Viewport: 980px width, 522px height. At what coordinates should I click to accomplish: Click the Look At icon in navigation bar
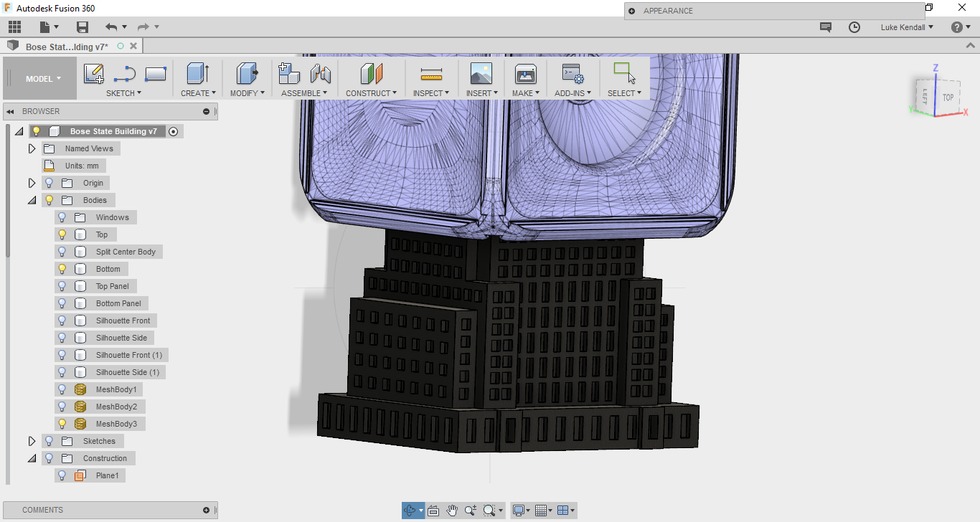[x=433, y=511]
